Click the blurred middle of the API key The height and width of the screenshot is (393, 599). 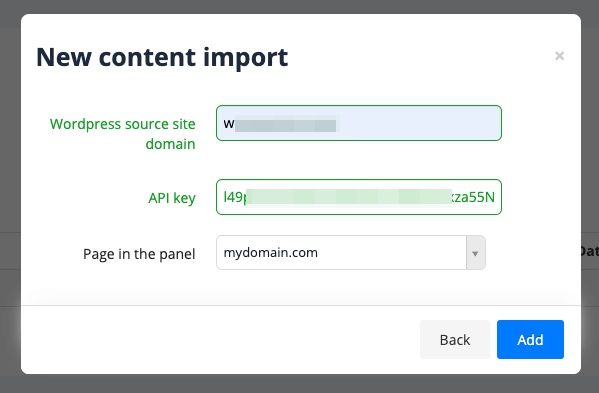[349, 198]
